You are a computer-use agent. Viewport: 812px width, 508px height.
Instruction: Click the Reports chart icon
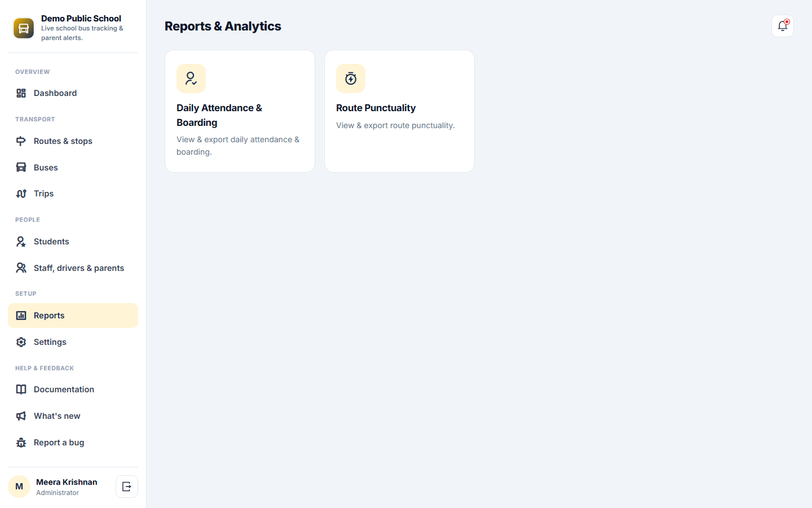(x=21, y=316)
